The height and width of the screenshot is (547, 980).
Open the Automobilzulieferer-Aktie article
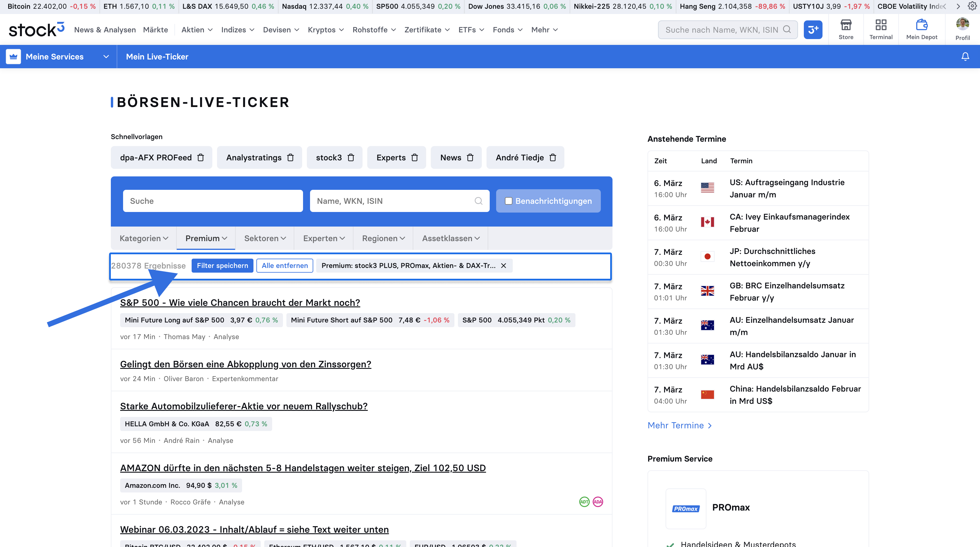pos(244,406)
